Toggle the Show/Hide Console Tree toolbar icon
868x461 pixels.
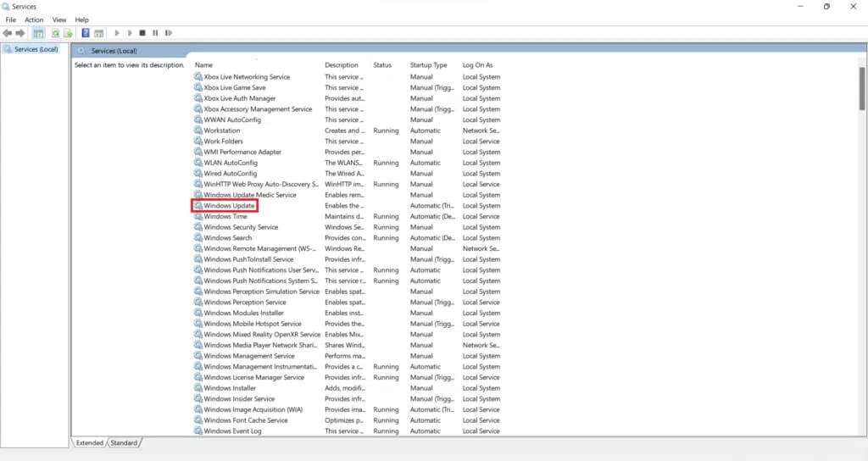(x=38, y=33)
